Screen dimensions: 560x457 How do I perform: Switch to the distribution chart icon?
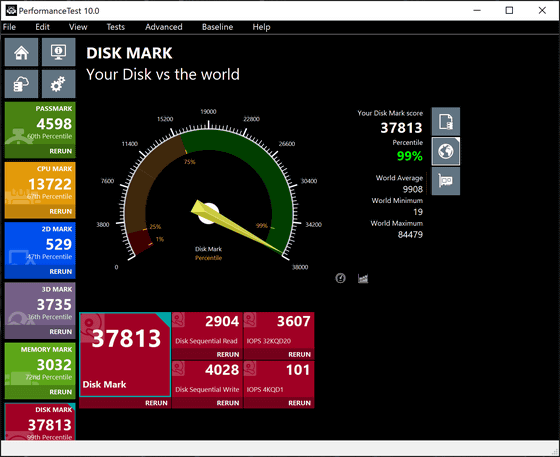click(x=363, y=278)
